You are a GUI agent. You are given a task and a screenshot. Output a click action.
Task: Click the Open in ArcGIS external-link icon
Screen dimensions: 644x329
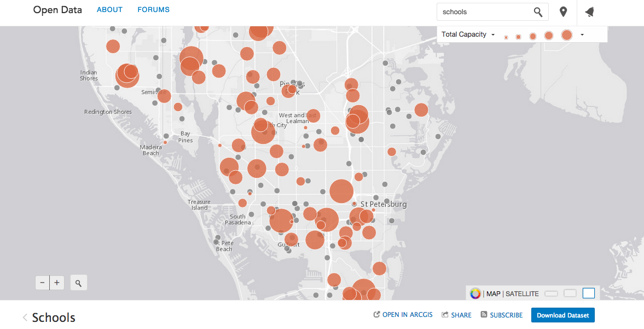(376, 315)
